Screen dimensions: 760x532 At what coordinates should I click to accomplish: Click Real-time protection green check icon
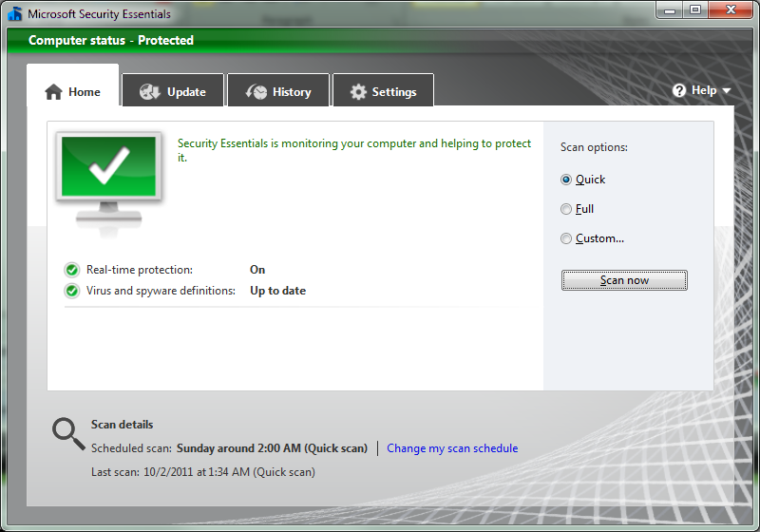point(72,270)
